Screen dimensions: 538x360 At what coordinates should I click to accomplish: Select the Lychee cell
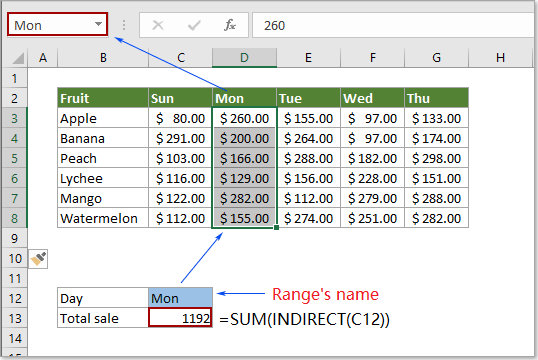[103, 178]
